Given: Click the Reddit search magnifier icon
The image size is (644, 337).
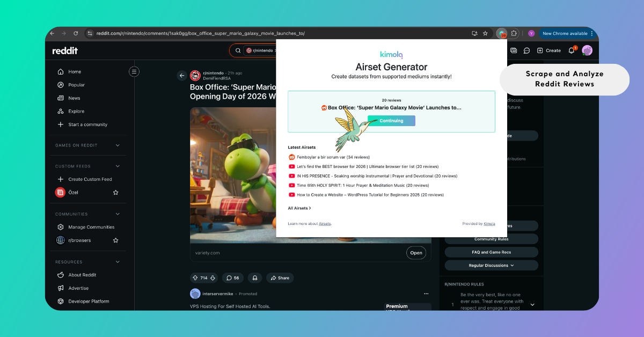Looking at the screenshot, I should (238, 50).
